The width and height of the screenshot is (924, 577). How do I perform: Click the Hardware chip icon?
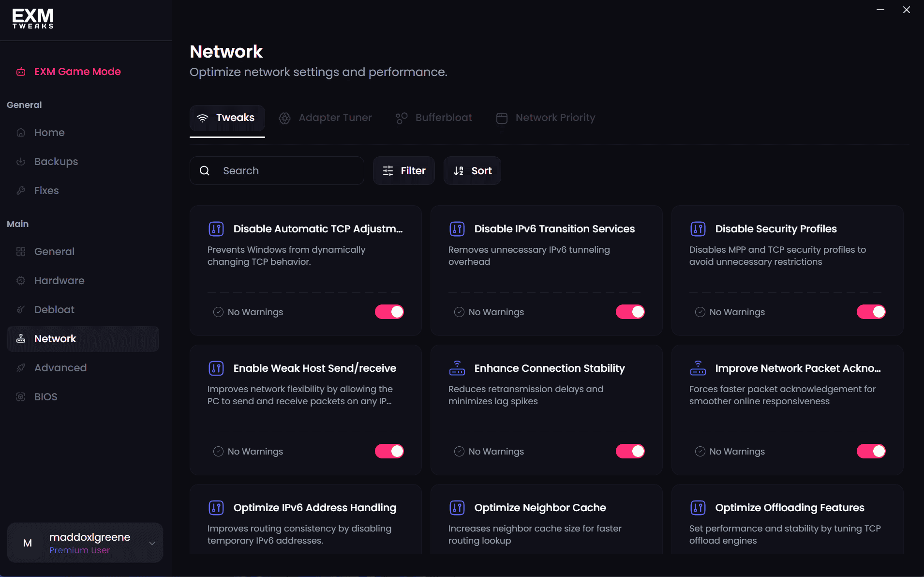coord(21,281)
